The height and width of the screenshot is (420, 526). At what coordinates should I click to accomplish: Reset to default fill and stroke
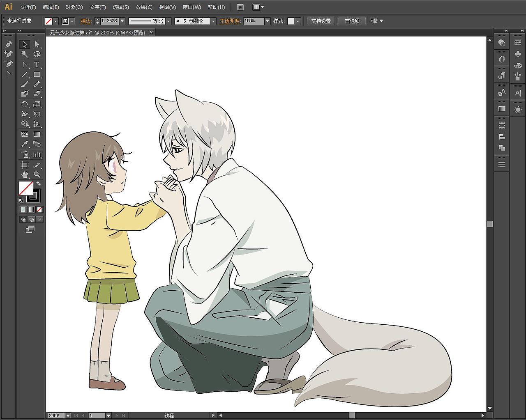(21, 200)
